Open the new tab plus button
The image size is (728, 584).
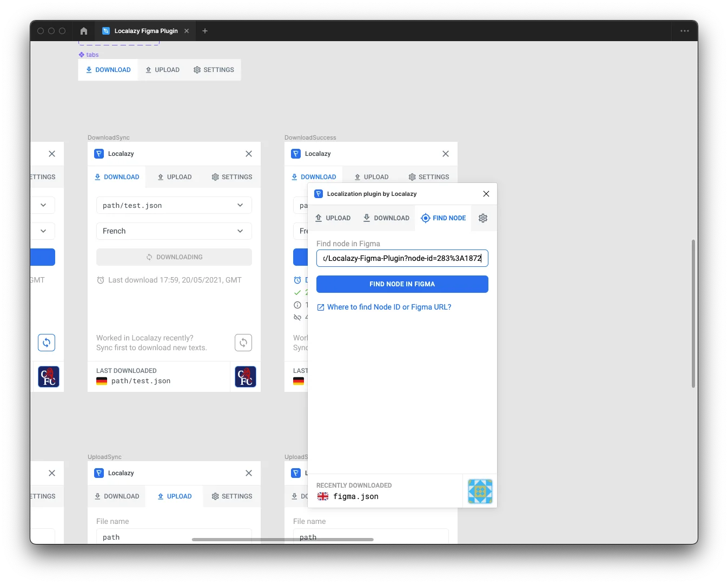[x=205, y=31]
